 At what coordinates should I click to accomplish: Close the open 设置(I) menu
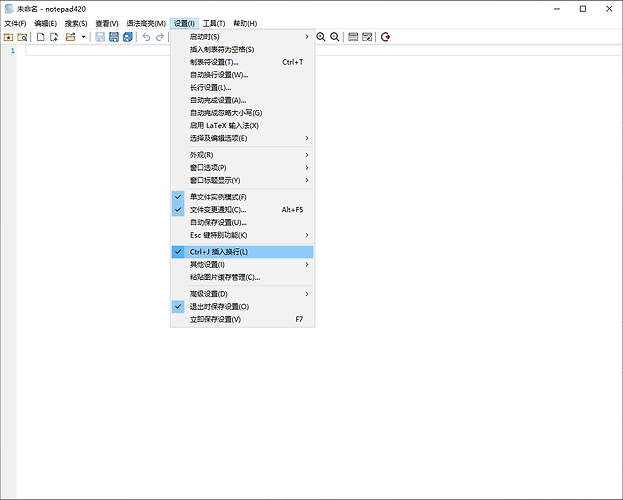(x=184, y=23)
